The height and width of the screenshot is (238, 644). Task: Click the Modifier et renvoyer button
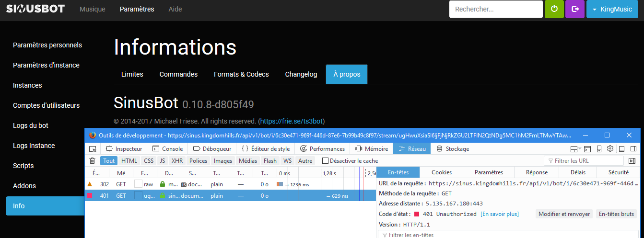pyautogui.click(x=564, y=214)
